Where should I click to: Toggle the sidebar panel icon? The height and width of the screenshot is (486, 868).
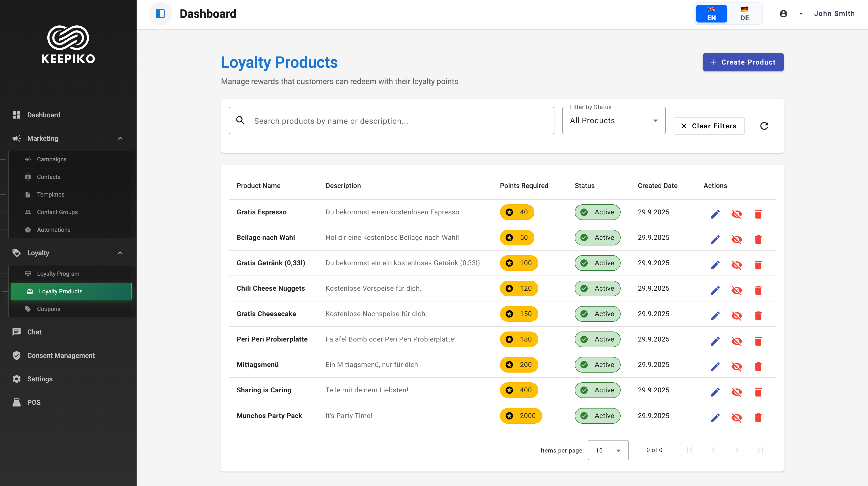[160, 14]
